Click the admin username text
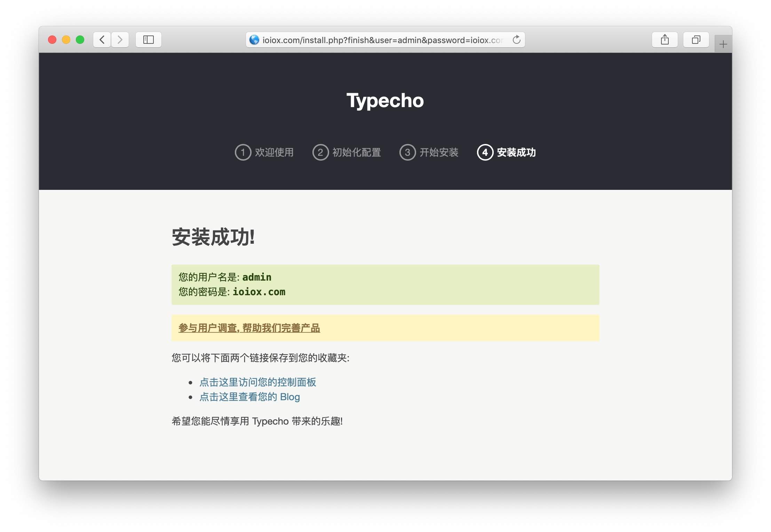The width and height of the screenshot is (771, 532). click(x=257, y=277)
